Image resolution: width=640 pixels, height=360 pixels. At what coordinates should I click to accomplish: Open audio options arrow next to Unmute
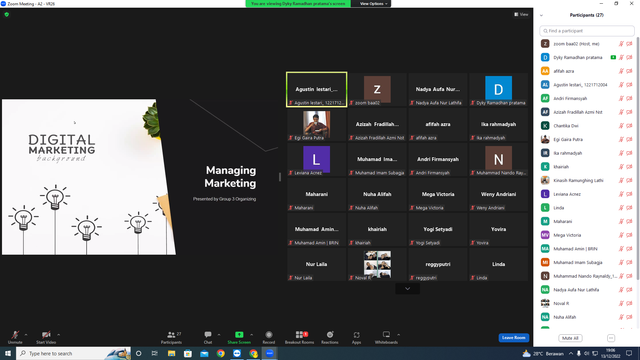point(26,335)
